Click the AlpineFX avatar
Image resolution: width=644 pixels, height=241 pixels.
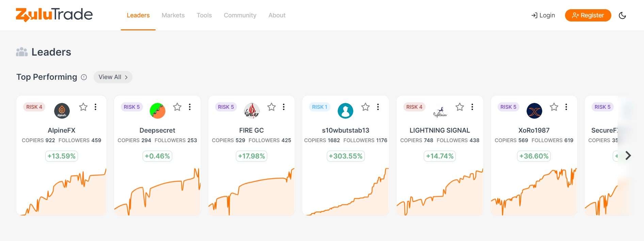[62, 111]
